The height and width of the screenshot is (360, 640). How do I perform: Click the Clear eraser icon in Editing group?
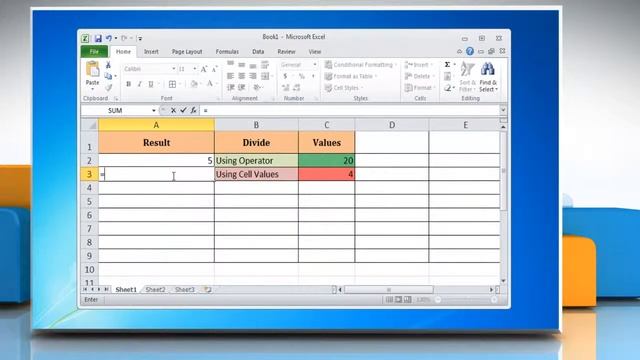(x=447, y=88)
